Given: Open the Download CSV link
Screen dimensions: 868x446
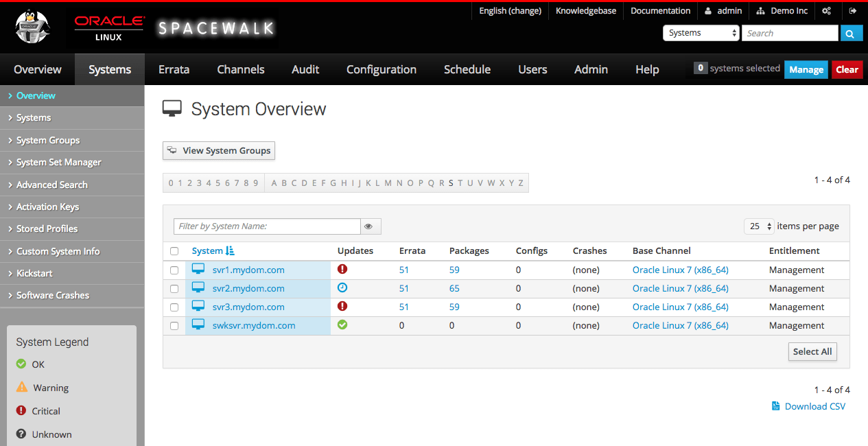Looking at the screenshot, I should pos(815,406).
